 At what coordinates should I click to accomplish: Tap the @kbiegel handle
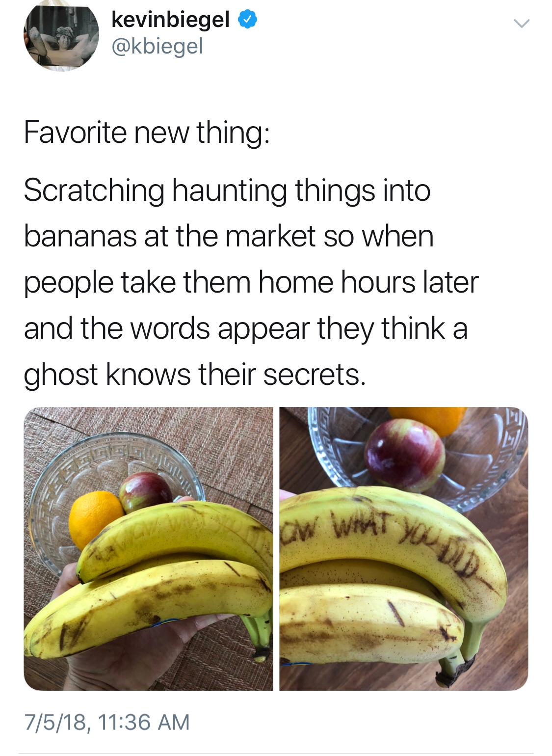click(x=157, y=46)
